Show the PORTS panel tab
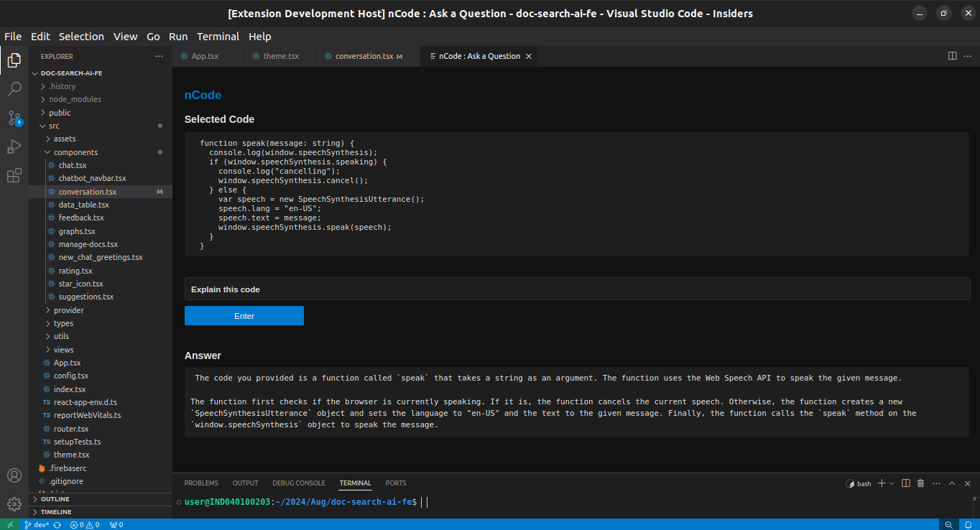 (396, 483)
